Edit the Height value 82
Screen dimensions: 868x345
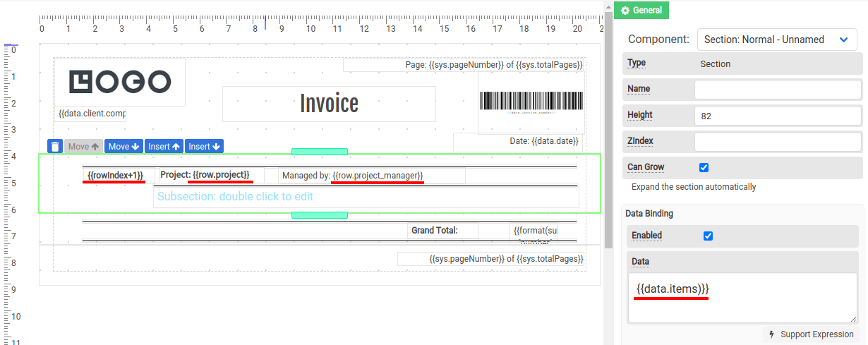tap(778, 116)
